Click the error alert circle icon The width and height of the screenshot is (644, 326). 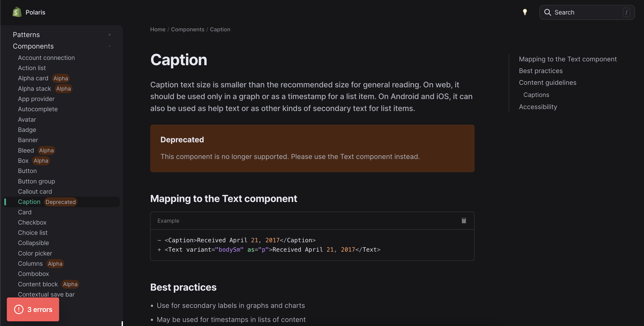pyautogui.click(x=19, y=309)
